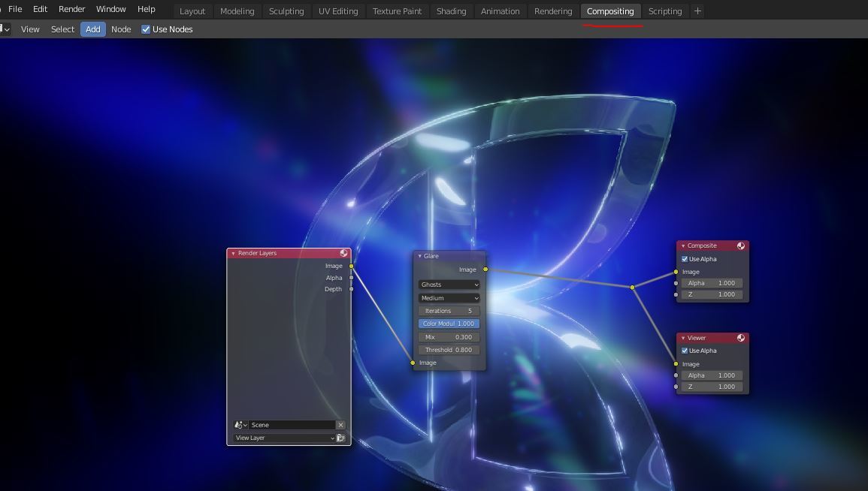Click Alpha input socket of Viewer node
The height and width of the screenshot is (491, 868).
tap(676, 375)
